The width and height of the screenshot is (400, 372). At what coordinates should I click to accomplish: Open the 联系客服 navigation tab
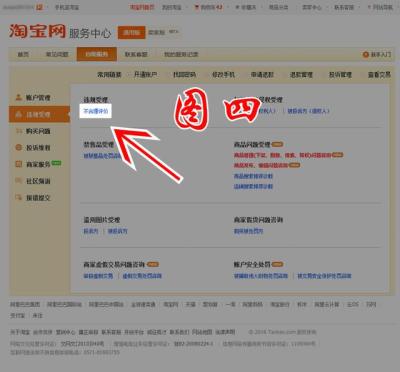tap(136, 54)
